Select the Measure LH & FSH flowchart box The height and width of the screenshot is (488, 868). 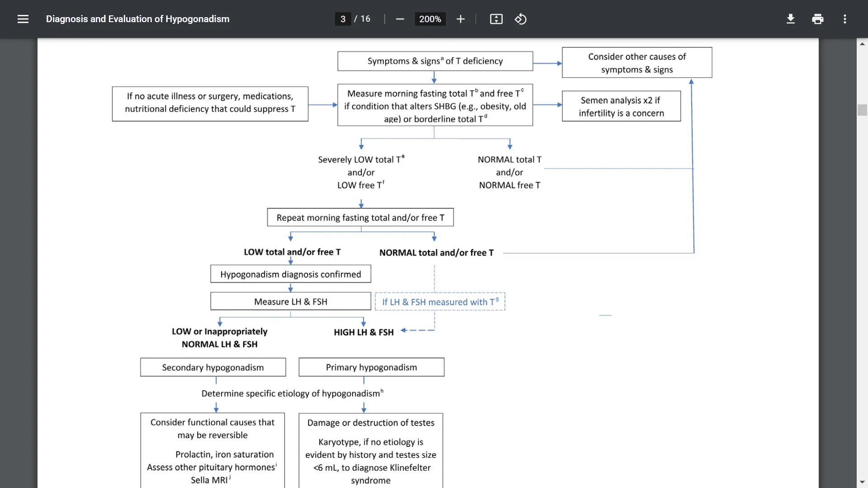[290, 301]
